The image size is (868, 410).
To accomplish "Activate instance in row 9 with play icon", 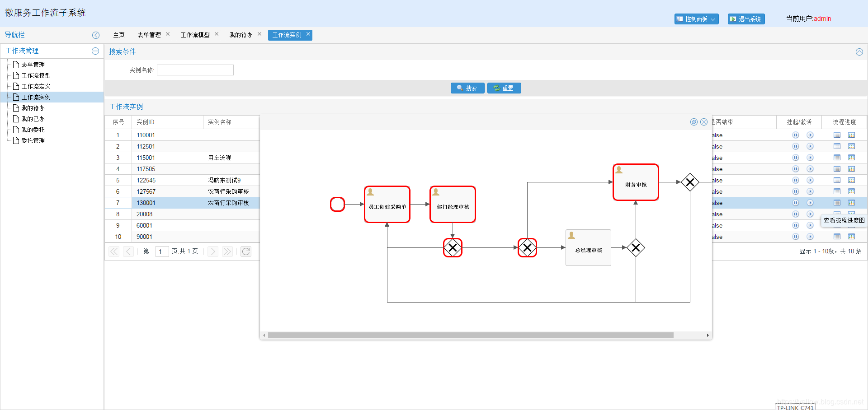I will point(810,225).
